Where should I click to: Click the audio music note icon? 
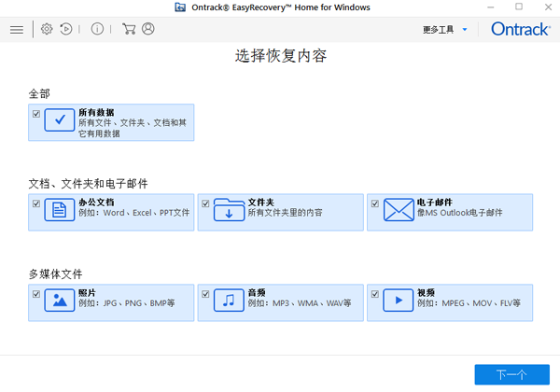229,301
